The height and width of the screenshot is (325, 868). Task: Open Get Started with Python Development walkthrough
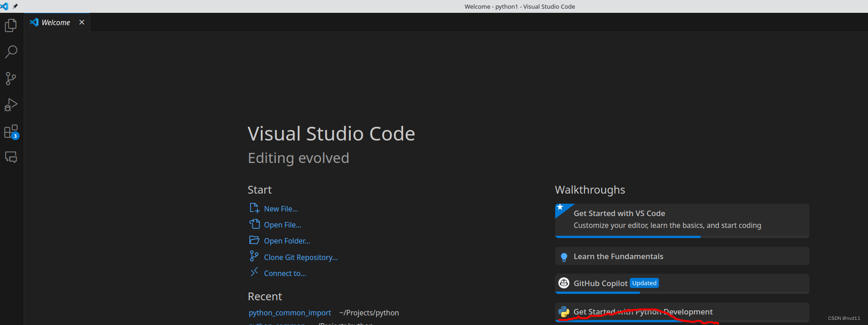(682, 312)
